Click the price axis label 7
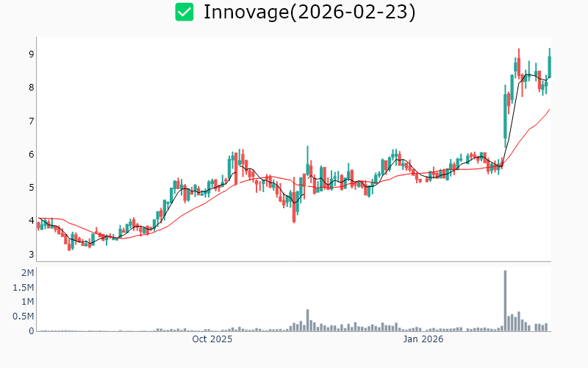588x368 pixels. tap(30, 121)
